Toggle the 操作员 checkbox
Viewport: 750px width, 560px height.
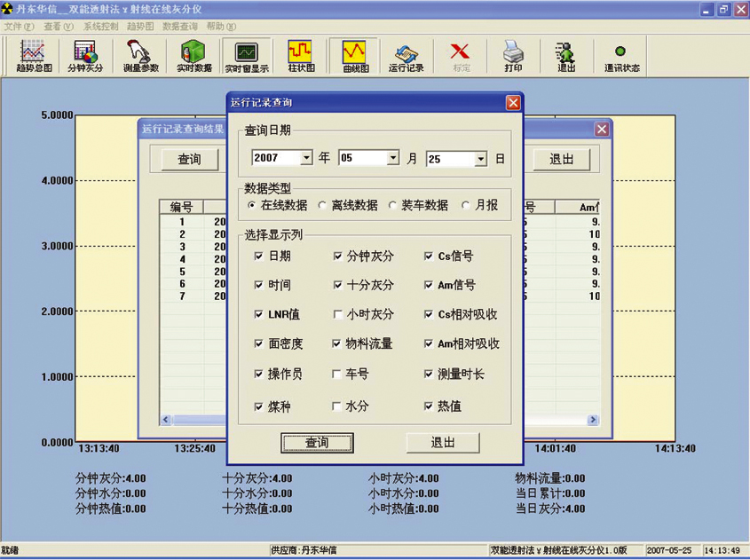(259, 374)
